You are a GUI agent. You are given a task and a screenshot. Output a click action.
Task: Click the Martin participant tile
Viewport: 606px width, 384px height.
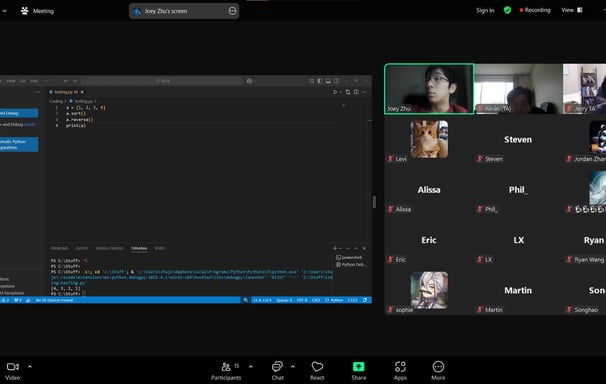click(x=518, y=290)
